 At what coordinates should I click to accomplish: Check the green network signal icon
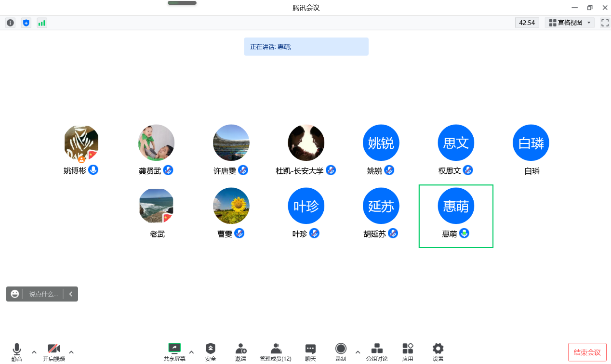click(42, 23)
